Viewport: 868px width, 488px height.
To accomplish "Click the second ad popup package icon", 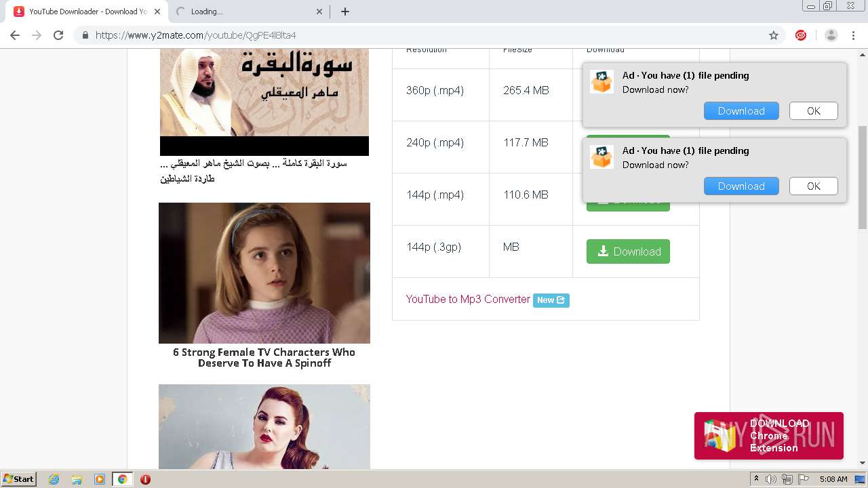I will click(x=601, y=157).
